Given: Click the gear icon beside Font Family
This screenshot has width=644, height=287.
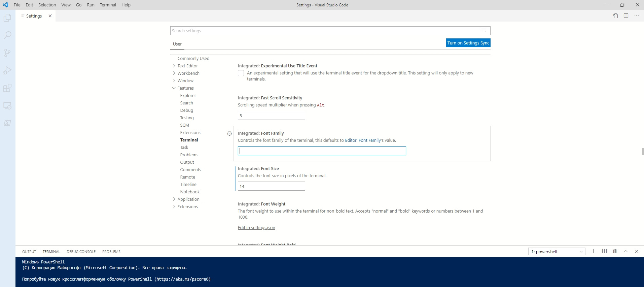Looking at the screenshot, I should tap(229, 133).
